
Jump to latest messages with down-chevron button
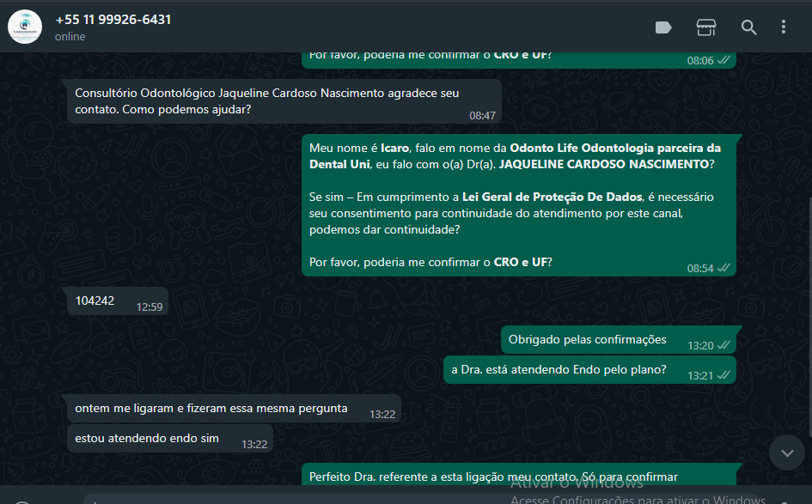point(787,452)
